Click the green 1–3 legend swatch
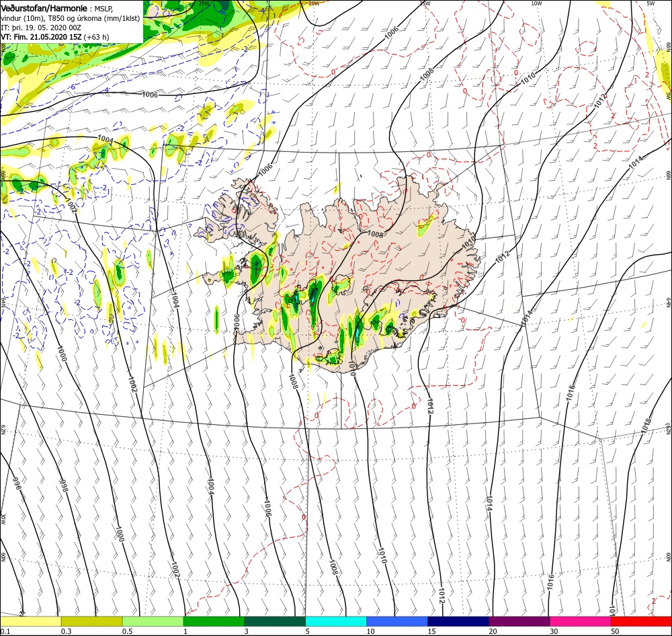Screen dimensions: 672x636 click(x=214, y=621)
